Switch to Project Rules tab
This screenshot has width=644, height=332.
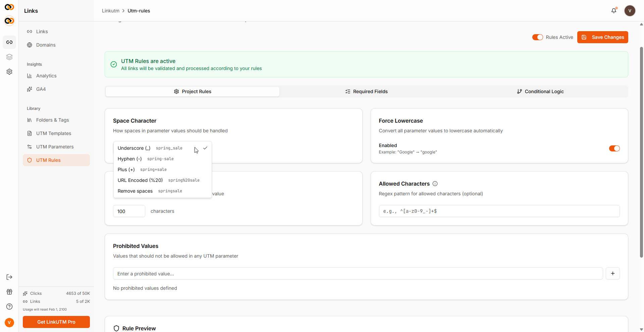pyautogui.click(x=193, y=91)
